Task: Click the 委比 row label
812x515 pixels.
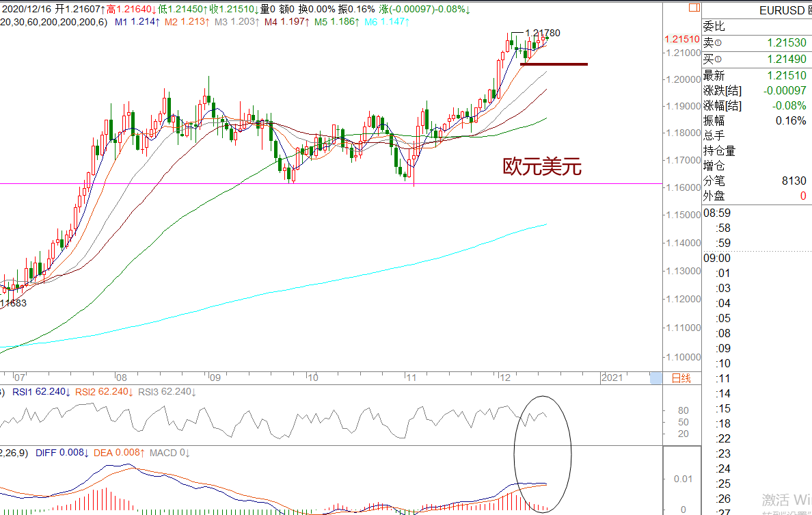Action: tap(714, 27)
